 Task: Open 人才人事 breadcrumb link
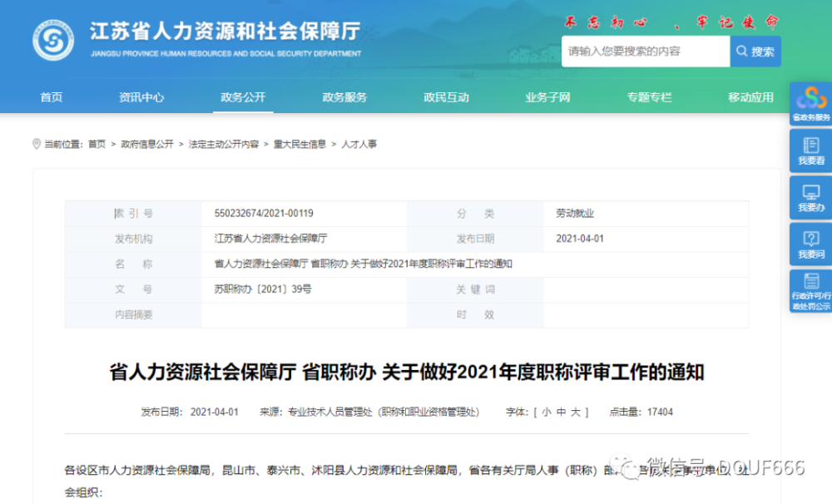(x=359, y=144)
